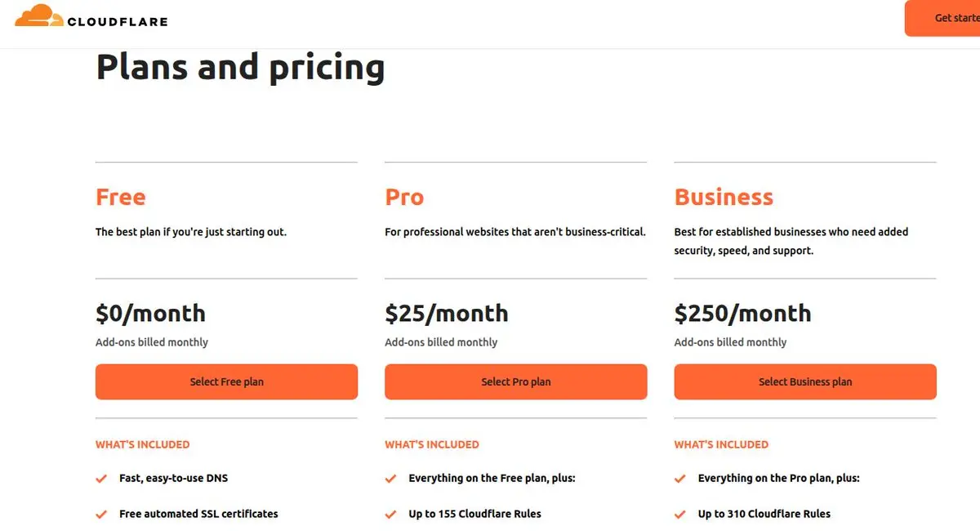Click the Cloudflare cloud logo
The width and height of the screenshot is (980, 531).
[x=39, y=16]
